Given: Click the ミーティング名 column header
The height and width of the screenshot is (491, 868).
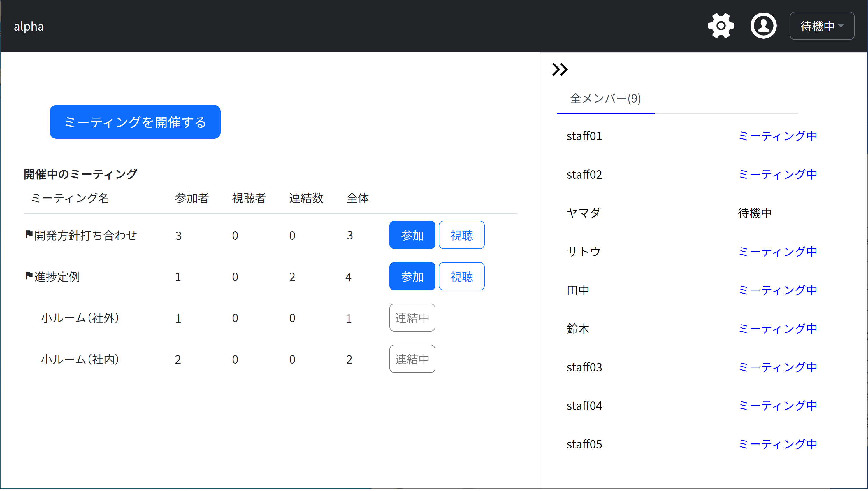Looking at the screenshot, I should [70, 198].
